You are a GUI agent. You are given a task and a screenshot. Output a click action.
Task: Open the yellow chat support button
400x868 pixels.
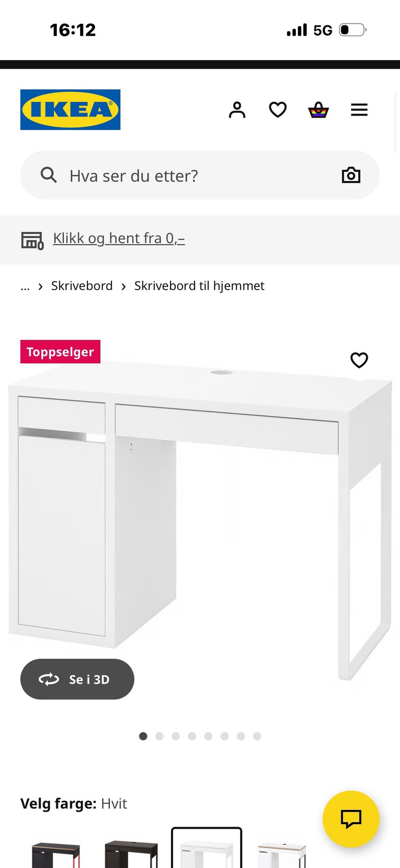tap(351, 819)
